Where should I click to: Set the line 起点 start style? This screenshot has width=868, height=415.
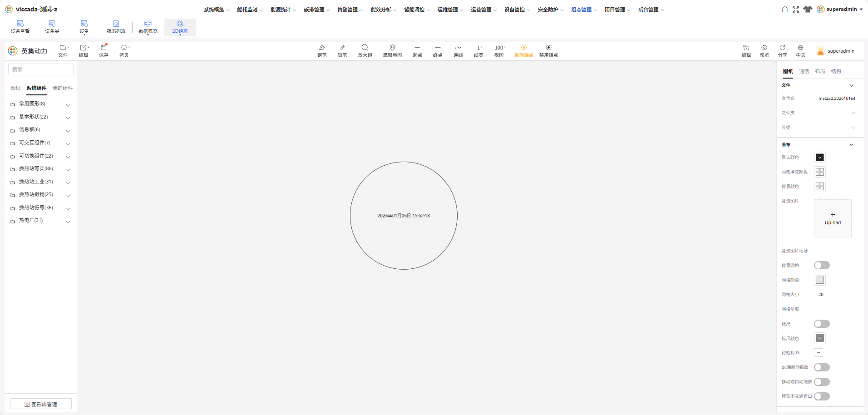417,51
